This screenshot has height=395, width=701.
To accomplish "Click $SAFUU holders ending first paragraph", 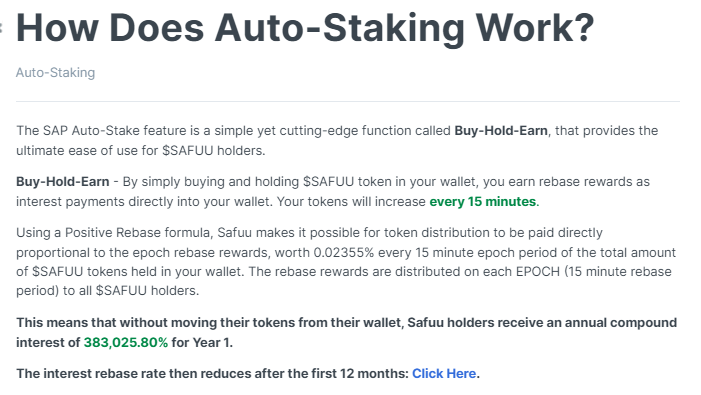I will [213, 151].
